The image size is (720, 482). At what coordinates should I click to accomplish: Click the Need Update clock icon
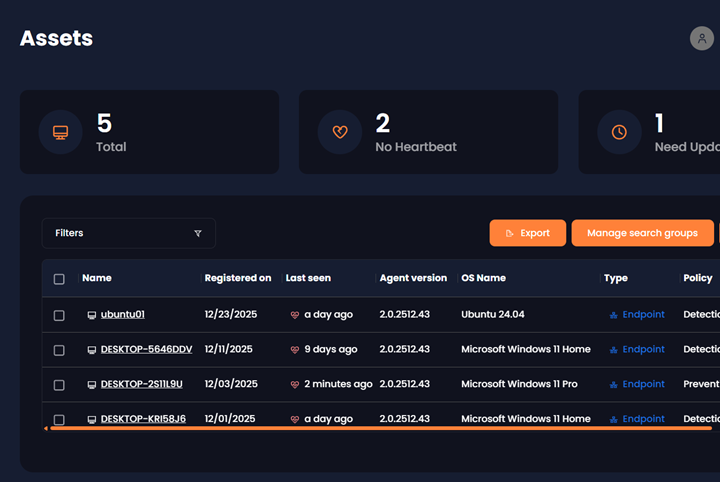coord(619,132)
